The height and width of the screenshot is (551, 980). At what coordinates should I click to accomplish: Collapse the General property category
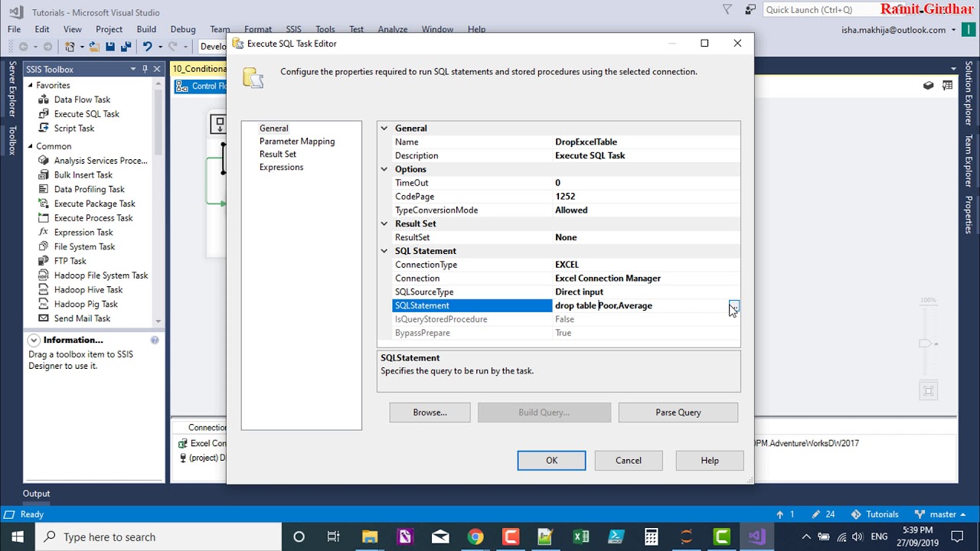coord(384,129)
